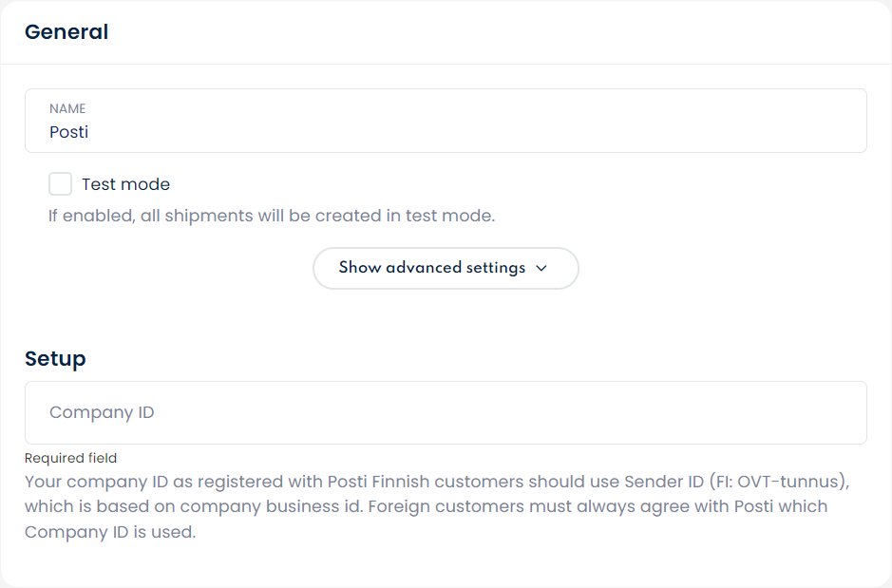
Task: Enable the Test mode checkbox
Action: click(x=60, y=184)
